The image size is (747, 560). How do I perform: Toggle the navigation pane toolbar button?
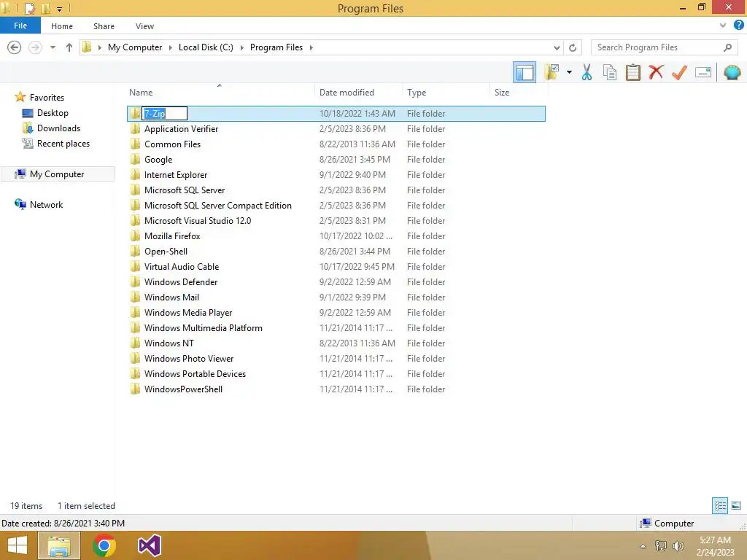tap(524, 72)
